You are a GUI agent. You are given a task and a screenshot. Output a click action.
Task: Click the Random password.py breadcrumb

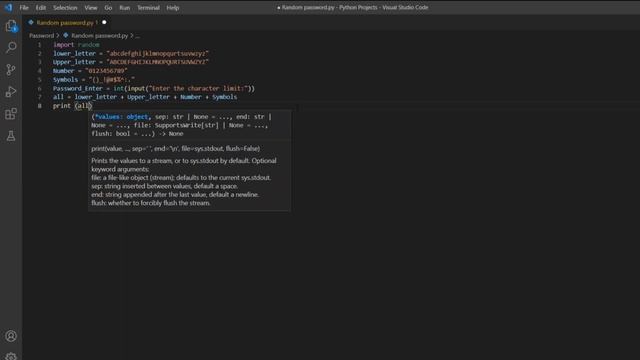[99, 36]
